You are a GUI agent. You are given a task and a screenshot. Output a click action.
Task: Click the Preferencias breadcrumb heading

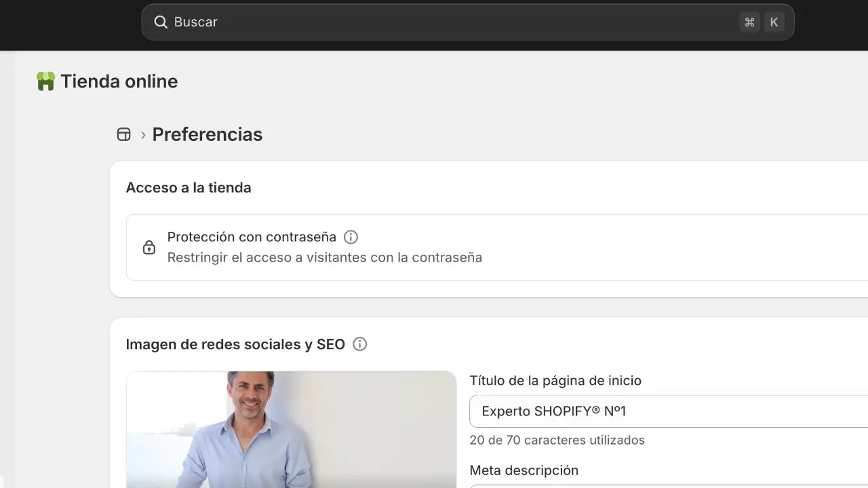point(208,134)
